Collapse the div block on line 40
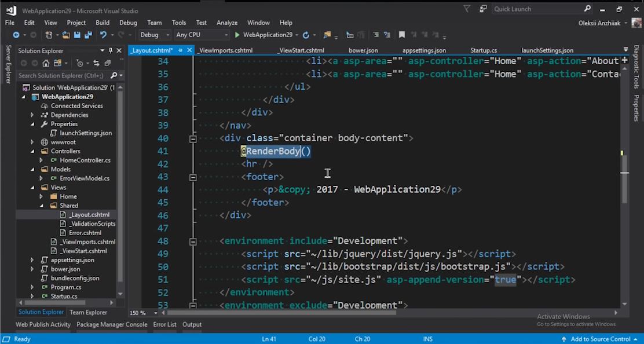Viewport: 644px width, 344px height. click(193, 139)
